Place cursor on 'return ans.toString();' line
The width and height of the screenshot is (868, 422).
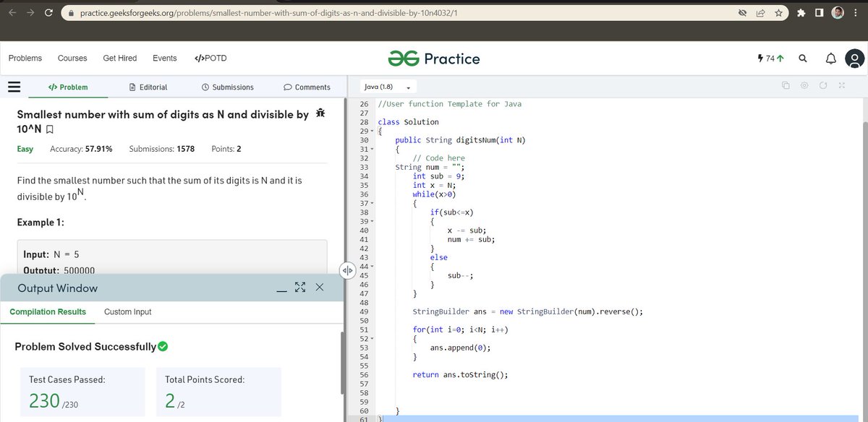[x=460, y=375]
